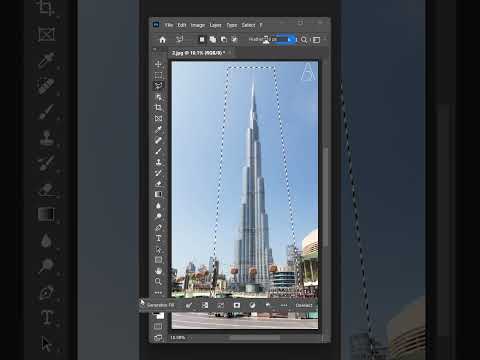Select the Rectangle shape tool
Screen dimensions: 480x360
[158, 260]
